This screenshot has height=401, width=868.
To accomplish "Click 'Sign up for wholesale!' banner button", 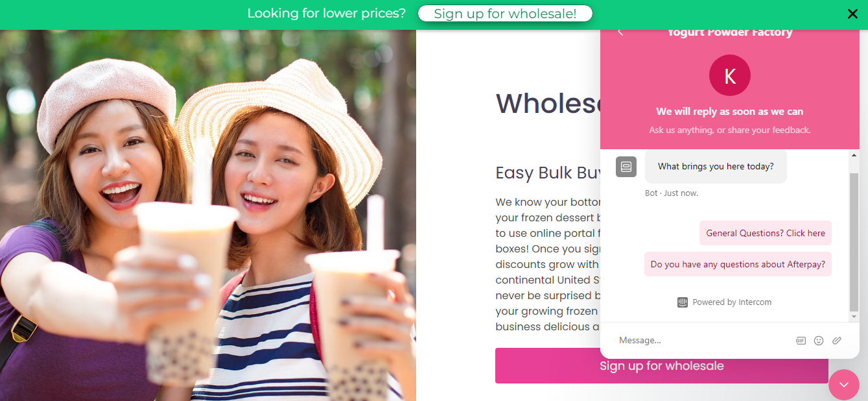I will point(505,14).
